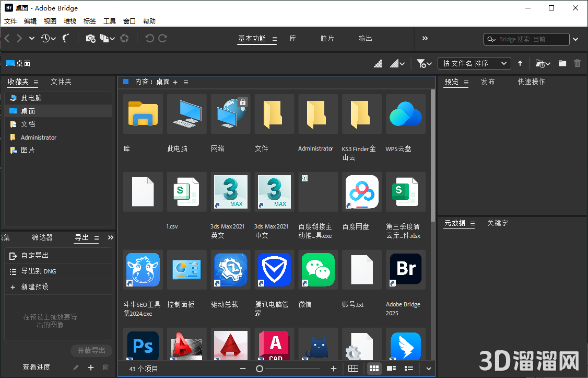Switch to the 输出 workspace
Viewport: 588px width, 378px height.
tap(365, 38)
